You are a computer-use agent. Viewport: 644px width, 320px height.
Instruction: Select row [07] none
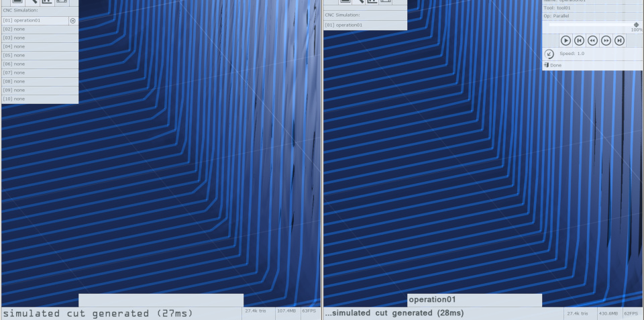[x=40, y=72]
